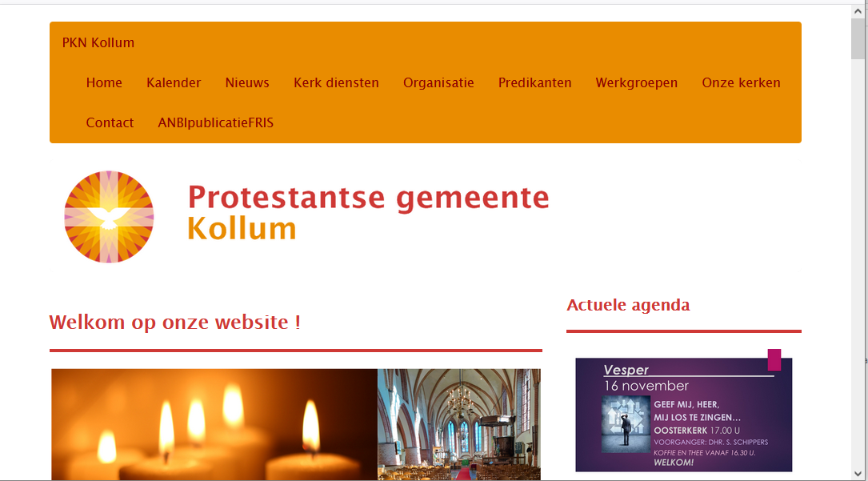This screenshot has height=481, width=868.
Task: Click the PKN Kollum brand link
Action: [x=98, y=42]
